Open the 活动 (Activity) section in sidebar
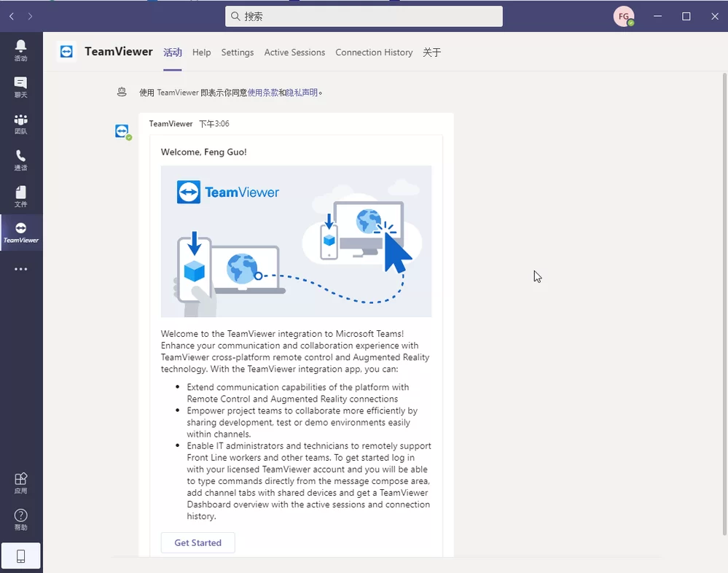 pyautogui.click(x=20, y=50)
